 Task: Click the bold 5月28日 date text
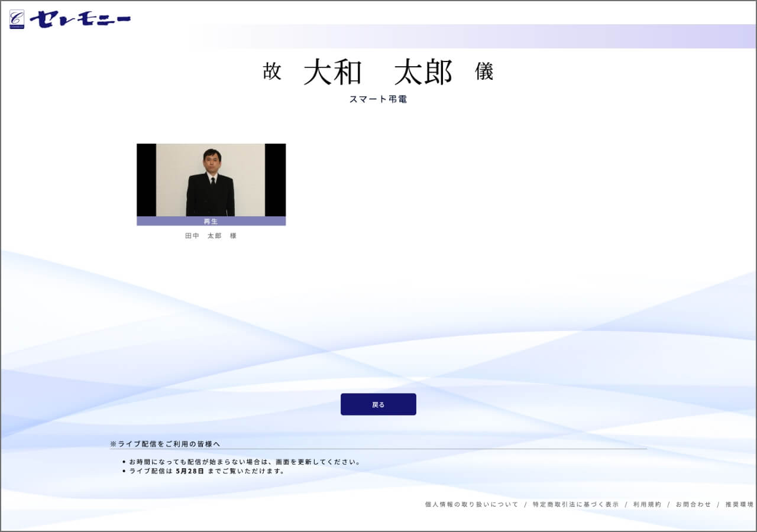click(190, 472)
